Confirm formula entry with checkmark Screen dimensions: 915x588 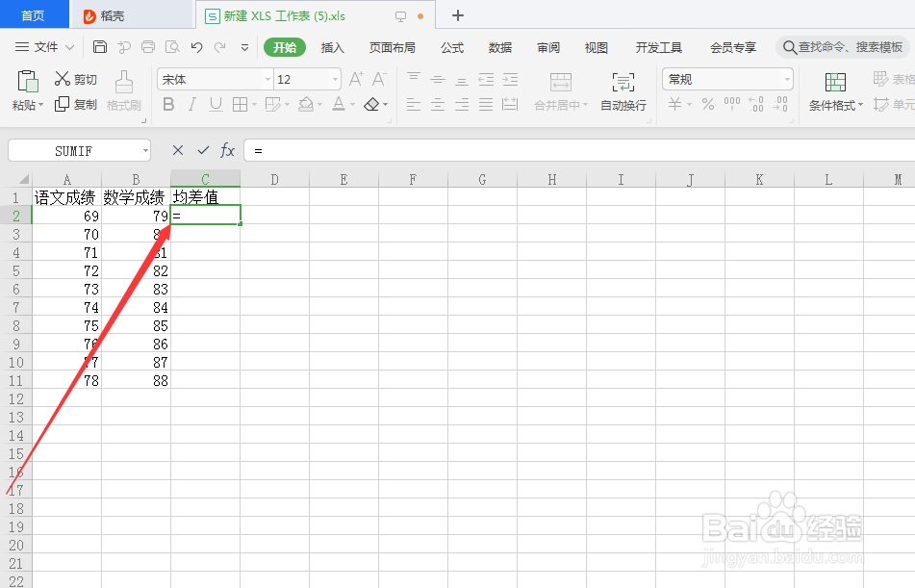click(203, 151)
